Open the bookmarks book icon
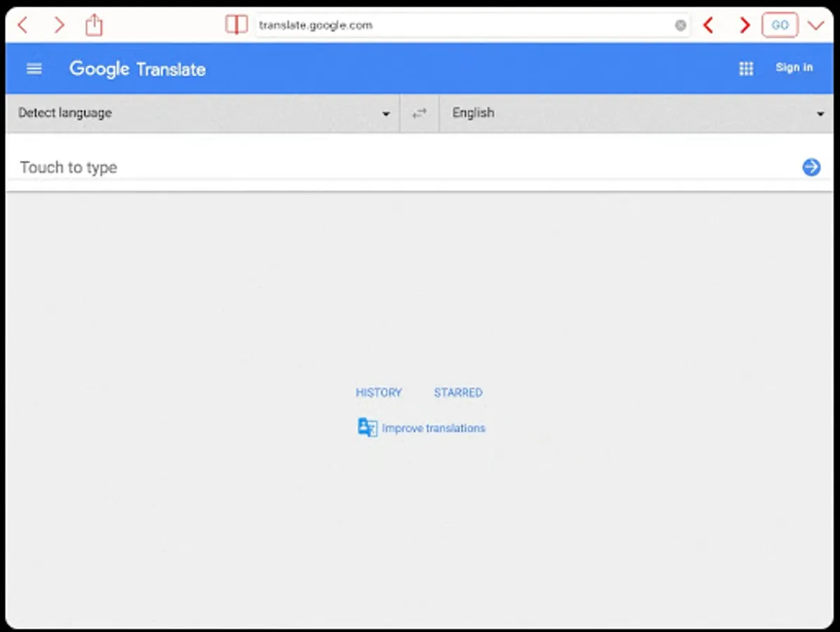 [x=236, y=25]
